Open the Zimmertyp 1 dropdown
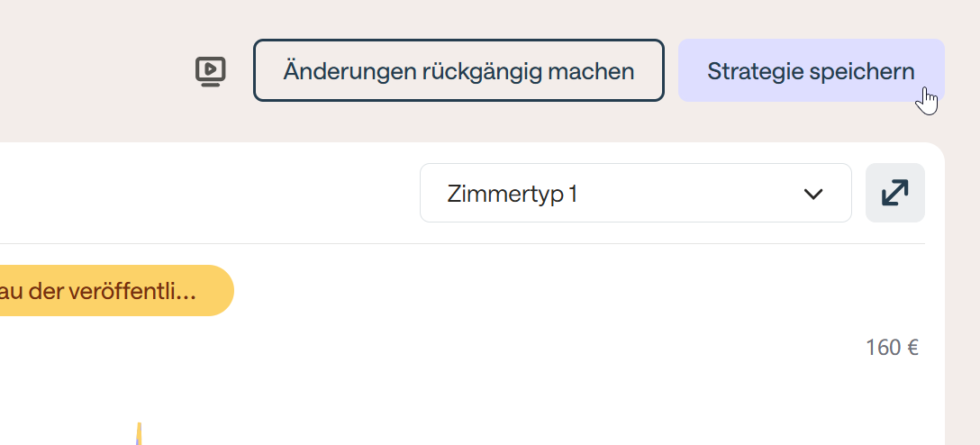Screen dimensions: 980x445 click(635, 193)
